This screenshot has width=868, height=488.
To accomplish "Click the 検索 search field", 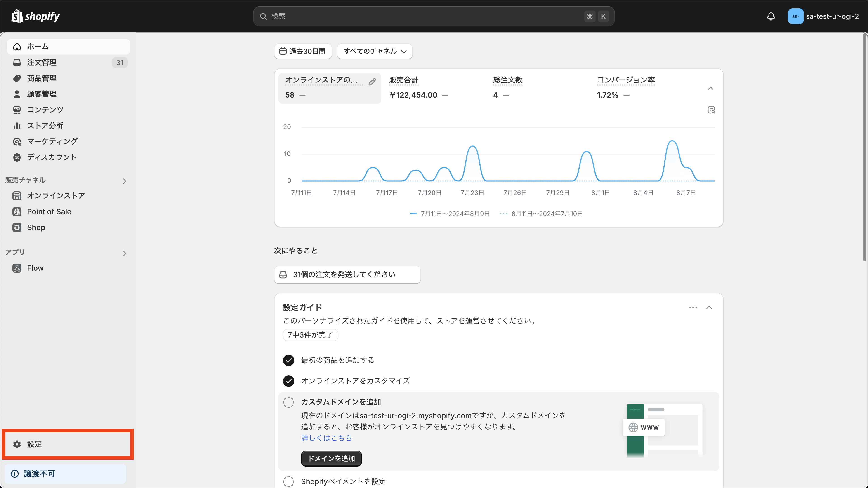I will (425, 16).
